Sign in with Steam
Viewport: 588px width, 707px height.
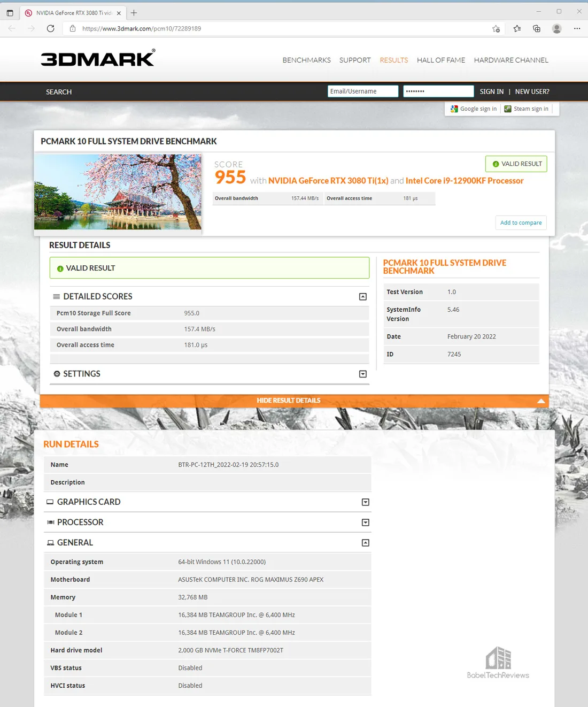[527, 109]
